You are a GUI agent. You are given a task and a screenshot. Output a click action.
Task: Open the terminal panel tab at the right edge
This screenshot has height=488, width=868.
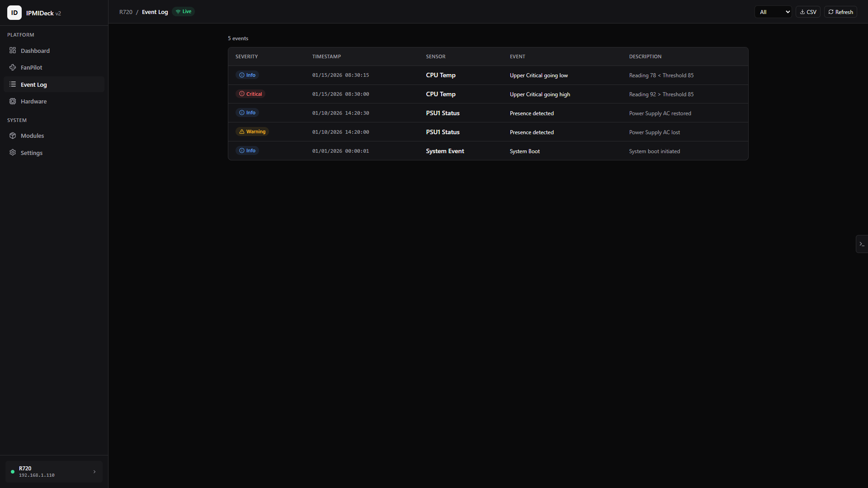point(862,244)
